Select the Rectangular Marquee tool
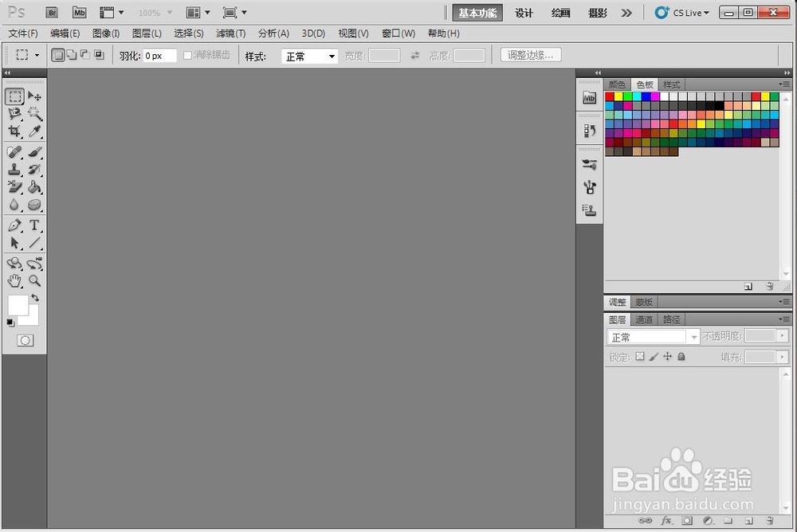797x532 pixels. 14,96
